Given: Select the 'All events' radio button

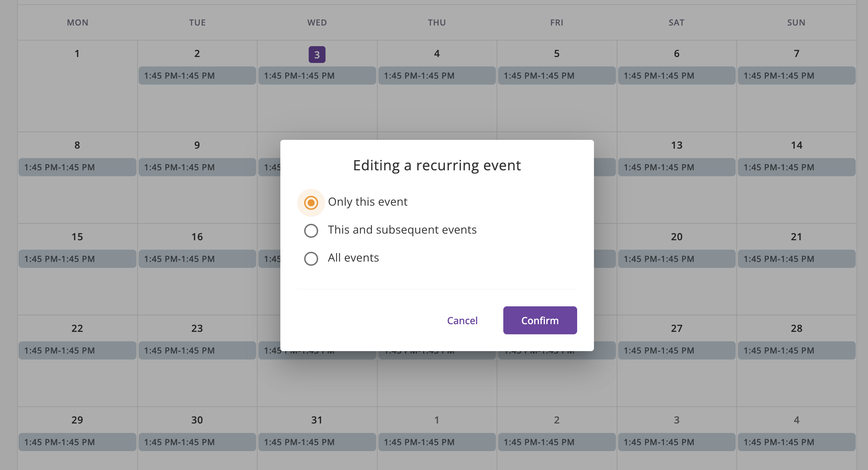Looking at the screenshot, I should click(311, 258).
